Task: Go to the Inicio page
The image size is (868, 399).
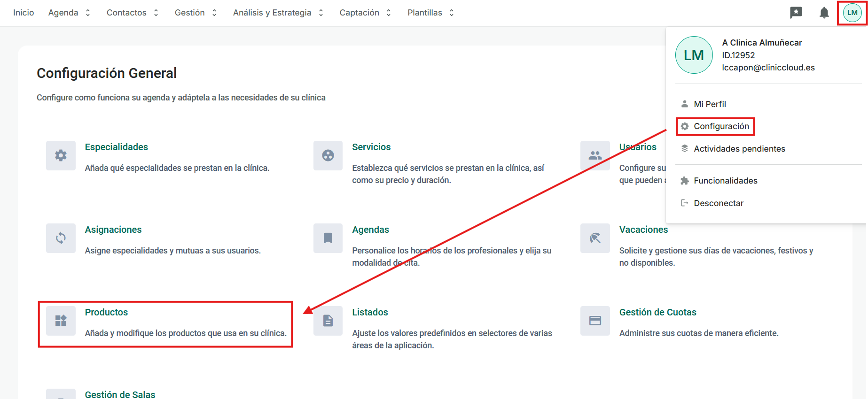Action: pyautogui.click(x=23, y=13)
